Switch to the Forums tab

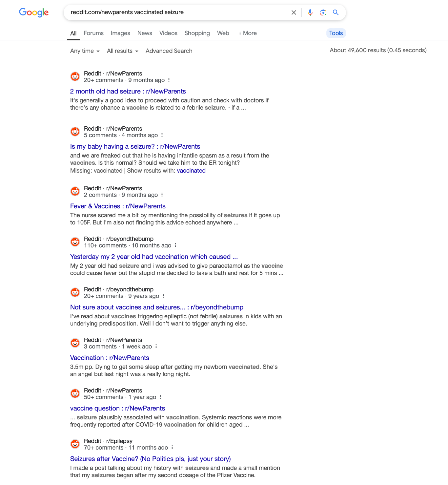click(x=93, y=33)
